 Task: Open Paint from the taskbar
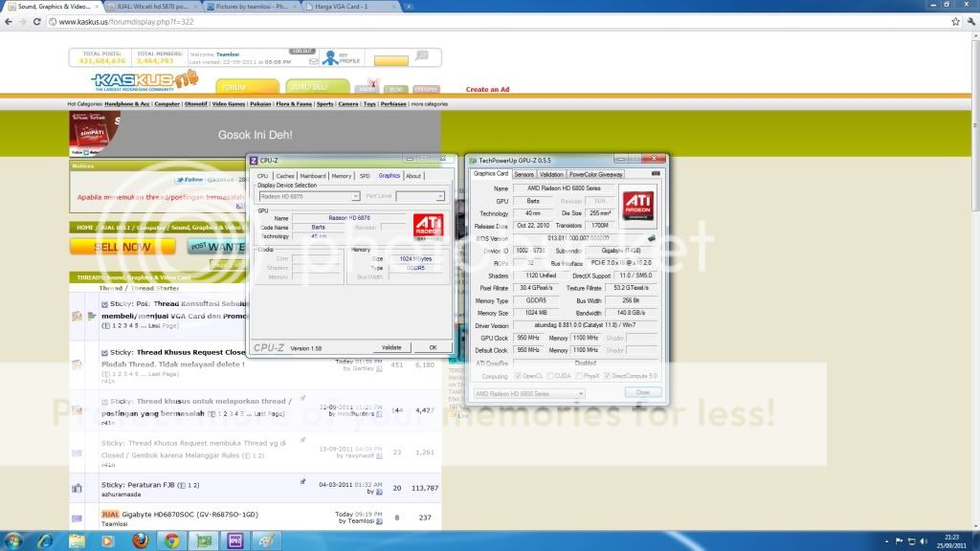coord(267,540)
